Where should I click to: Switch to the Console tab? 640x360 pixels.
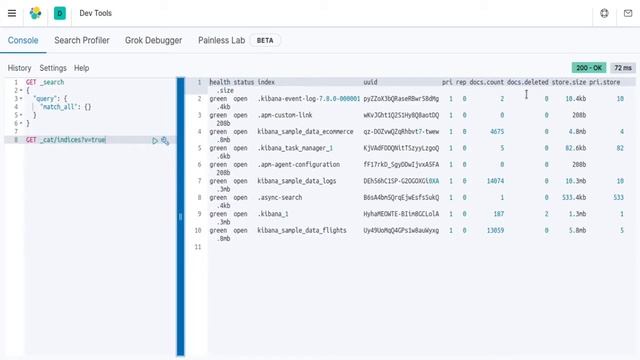coord(23,40)
